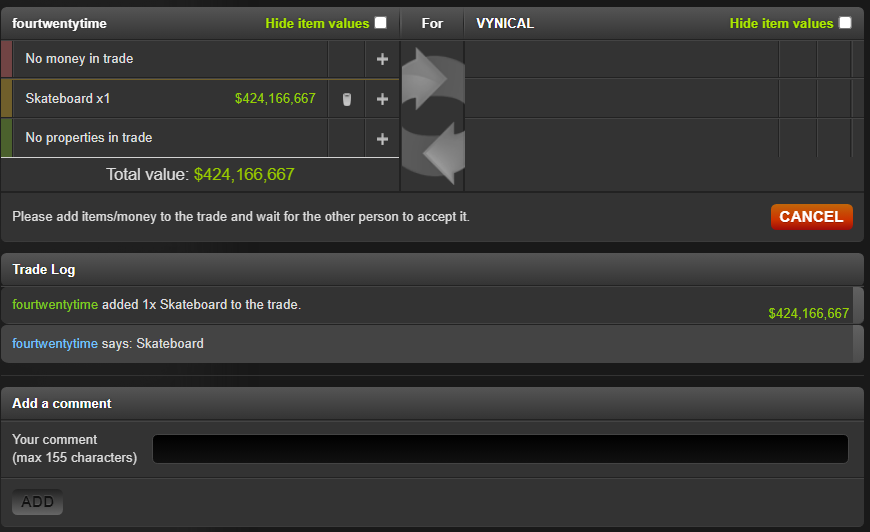This screenshot has height=532, width=870.
Task: Click the Trade Log scrollbar
Action: pos(858,325)
